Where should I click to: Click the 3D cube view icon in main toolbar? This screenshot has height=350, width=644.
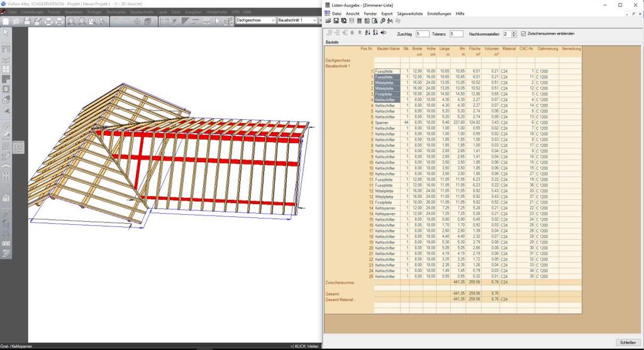(x=147, y=21)
